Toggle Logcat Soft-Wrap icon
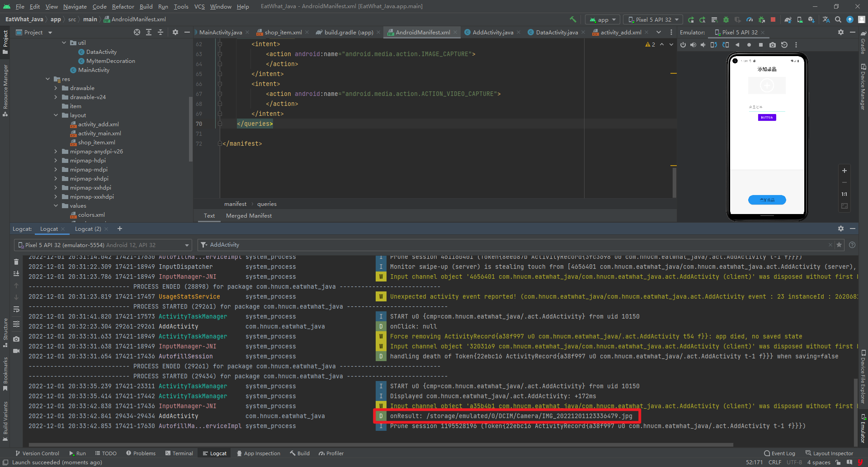The image size is (868, 467). click(16, 310)
